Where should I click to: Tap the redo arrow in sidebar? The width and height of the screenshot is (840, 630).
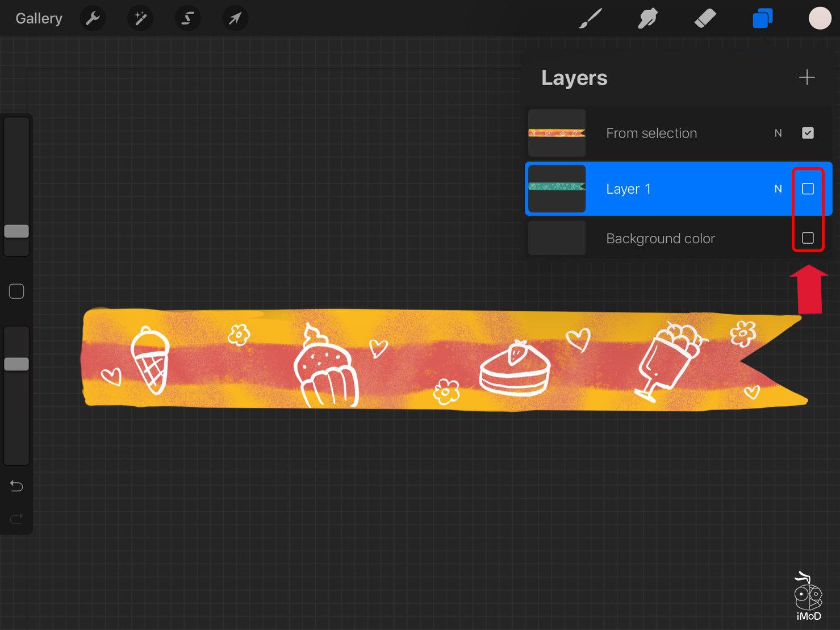[x=16, y=518]
